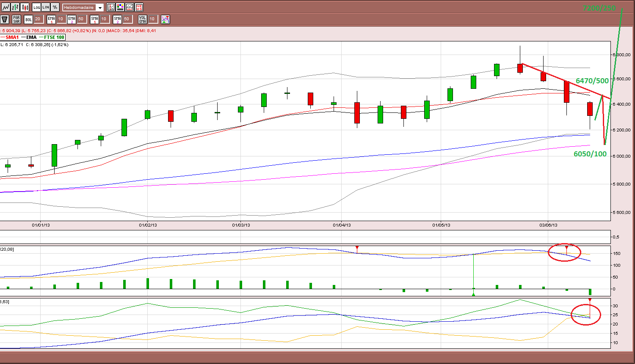Edit the VOL EMA period field
This screenshot has width=635, height=364.
coord(152,19)
